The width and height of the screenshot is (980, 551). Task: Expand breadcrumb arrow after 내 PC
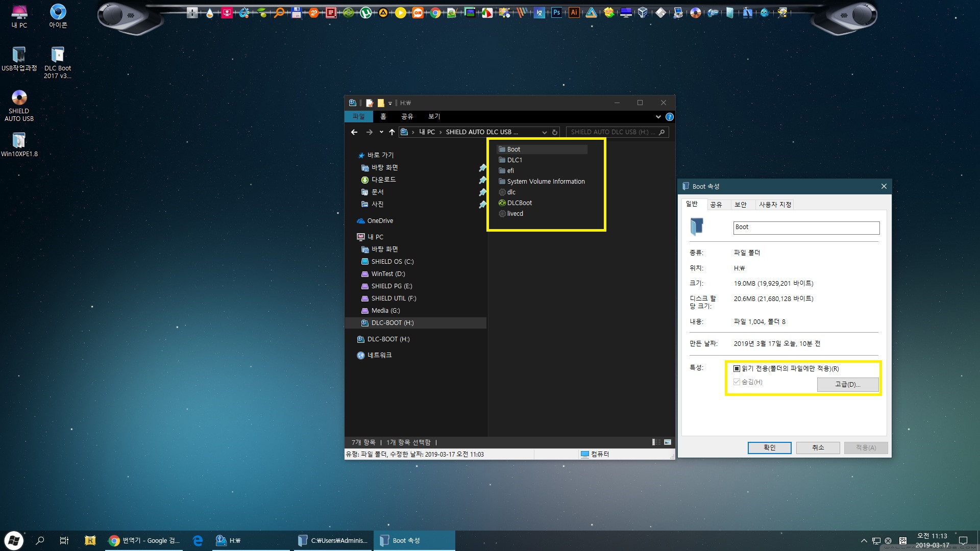[x=440, y=132]
